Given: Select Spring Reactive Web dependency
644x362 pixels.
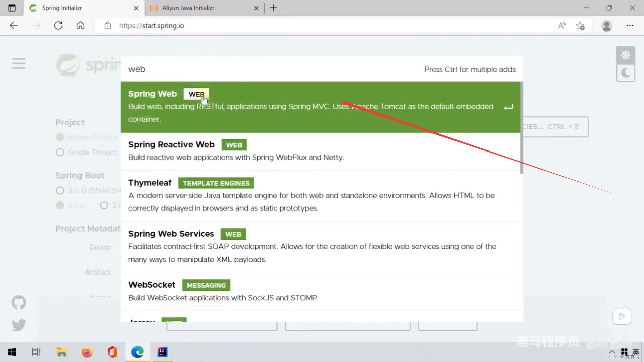Looking at the screenshot, I should [x=320, y=152].
